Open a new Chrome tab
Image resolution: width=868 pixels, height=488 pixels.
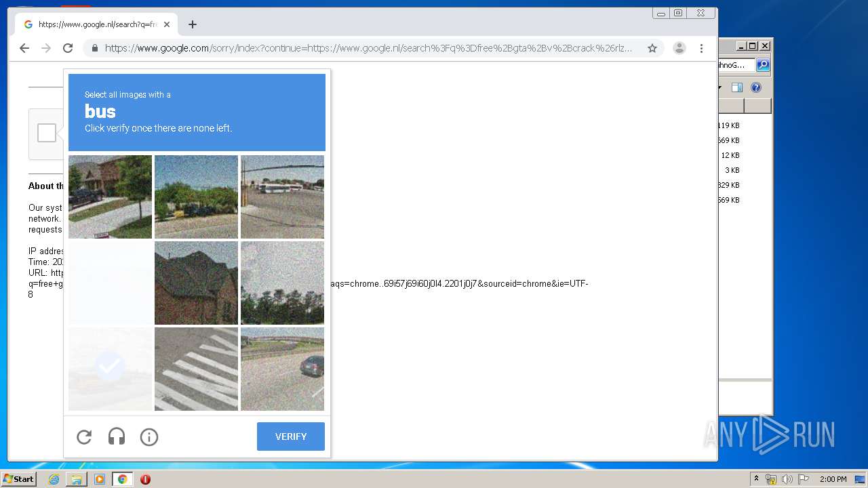pyautogui.click(x=193, y=24)
